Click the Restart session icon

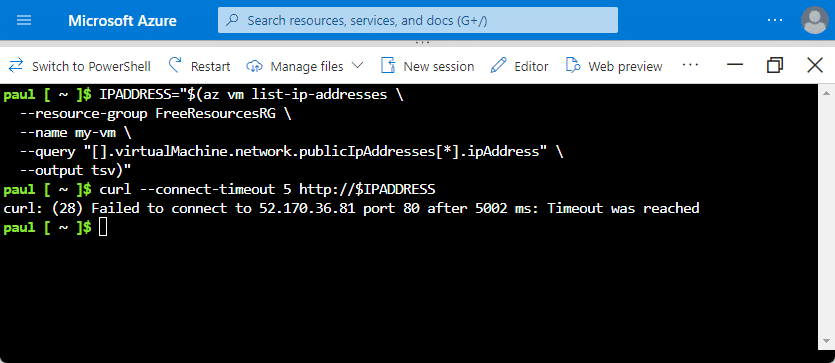coord(175,65)
